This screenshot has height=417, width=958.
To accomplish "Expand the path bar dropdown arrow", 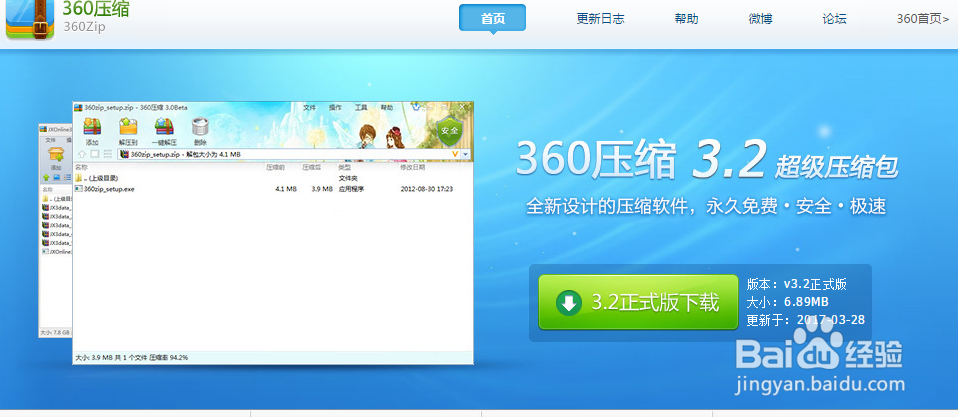I will [466, 154].
